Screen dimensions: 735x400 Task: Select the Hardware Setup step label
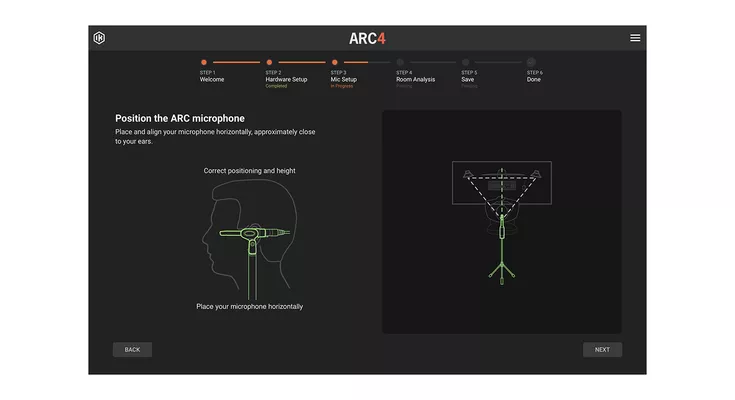[286, 79]
